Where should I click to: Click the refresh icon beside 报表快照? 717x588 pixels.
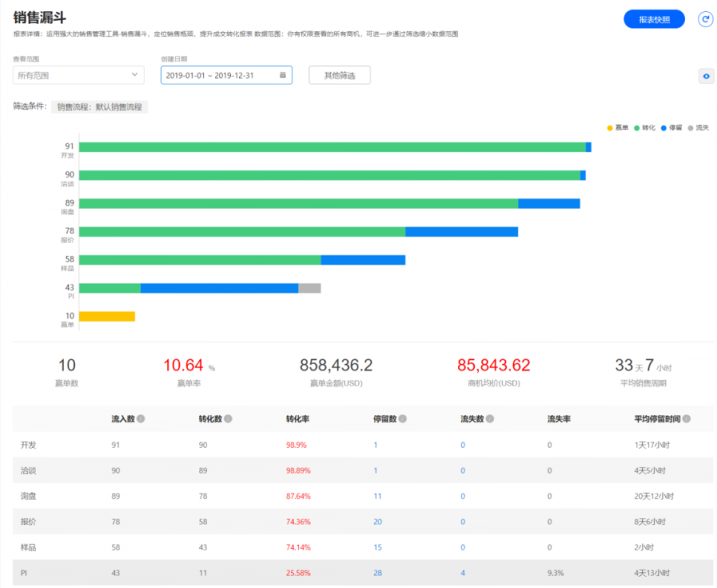705,19
